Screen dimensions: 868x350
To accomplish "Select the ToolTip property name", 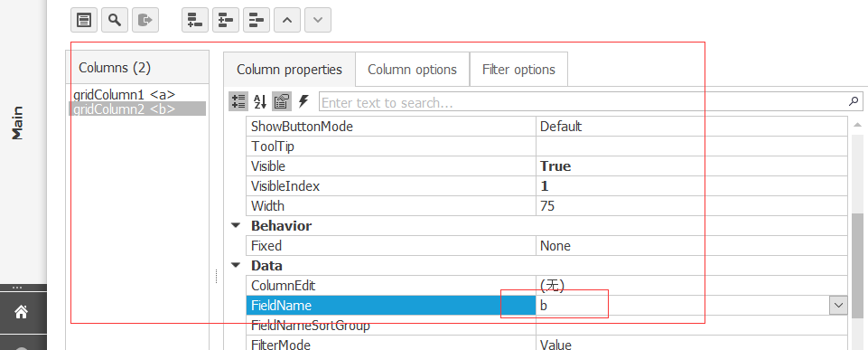I will 391,147.
